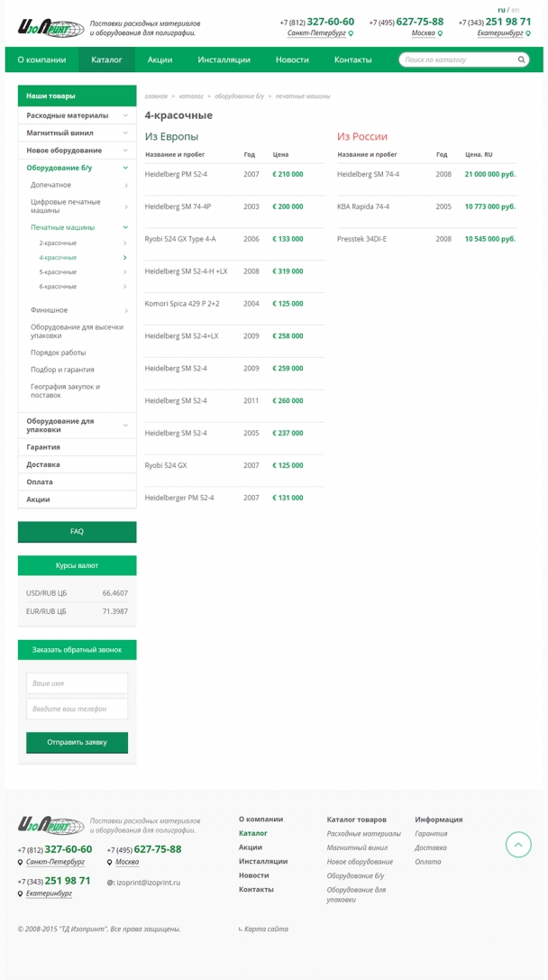Open Подбор и гарантия sidebar item

click(62, 370)
